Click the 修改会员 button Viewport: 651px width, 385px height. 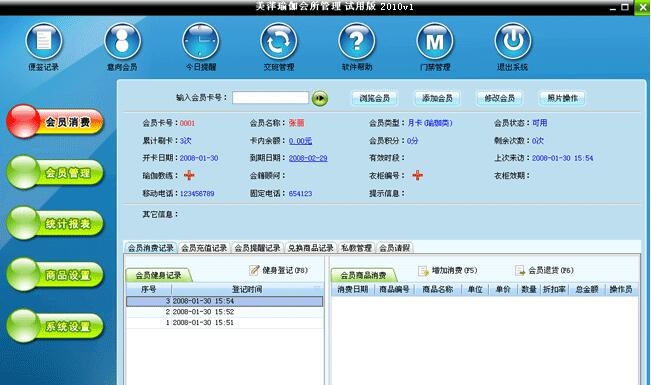point(499,98)
